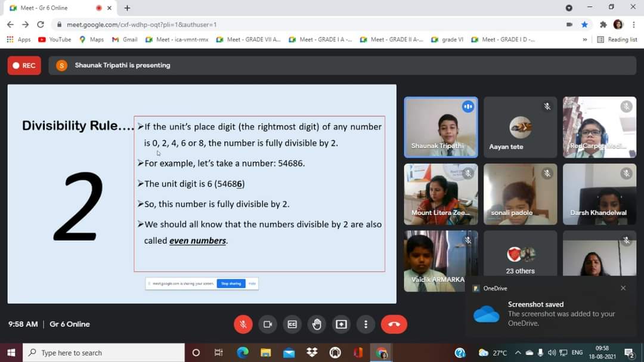Image resolution: width=644 pixels, height=362 pixels.
Task: Open Meet - GRADE I D bookmark
Action: click(503, 39)
